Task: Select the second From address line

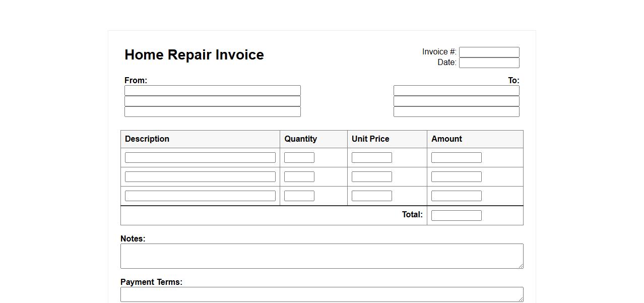Action: [212, 101]
